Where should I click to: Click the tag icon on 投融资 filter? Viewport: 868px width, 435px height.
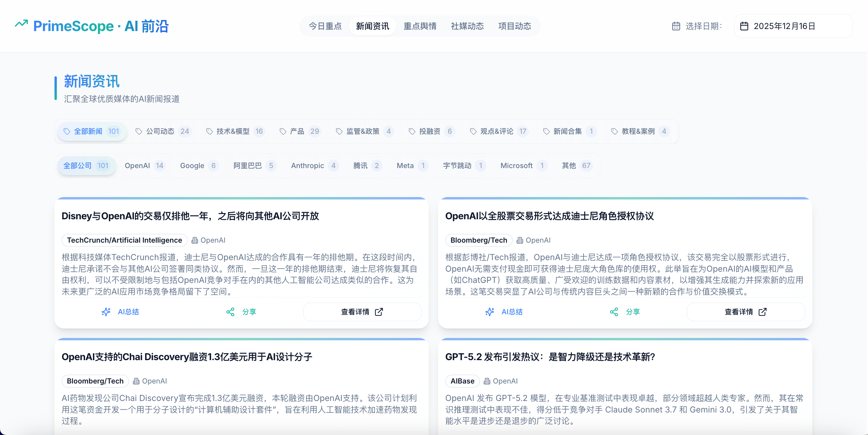tap(412, 131)
